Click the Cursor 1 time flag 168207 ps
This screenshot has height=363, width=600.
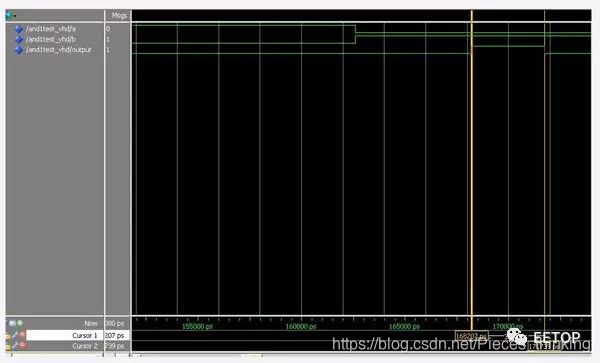(471, 336)
